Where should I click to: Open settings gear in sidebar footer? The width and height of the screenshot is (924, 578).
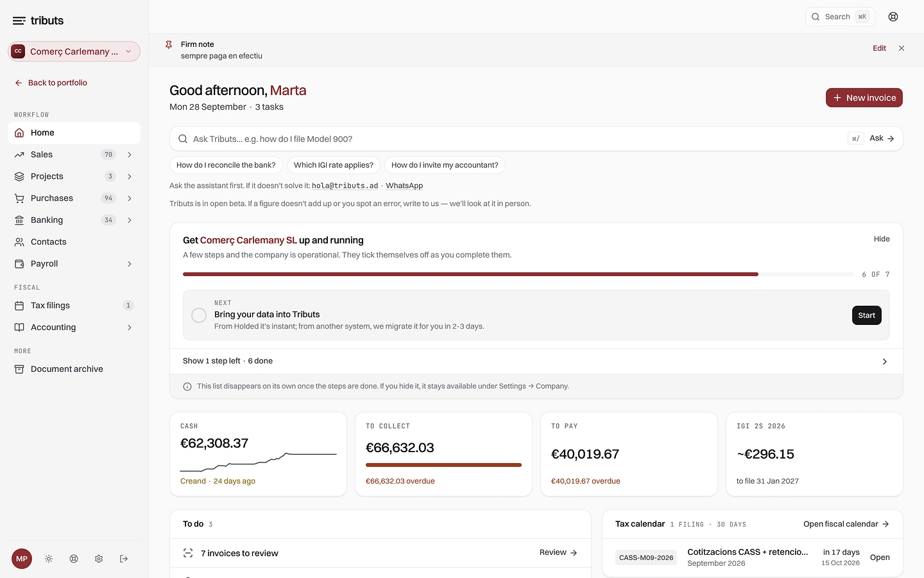(99, 559)
